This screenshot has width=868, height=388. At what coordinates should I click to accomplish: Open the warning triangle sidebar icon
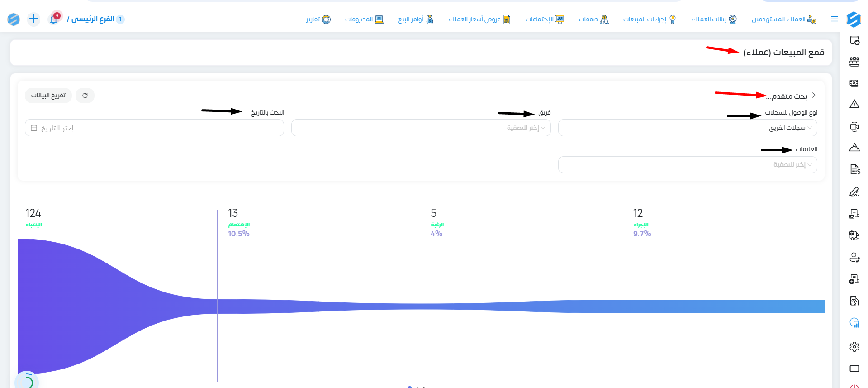tap(854, 104)
